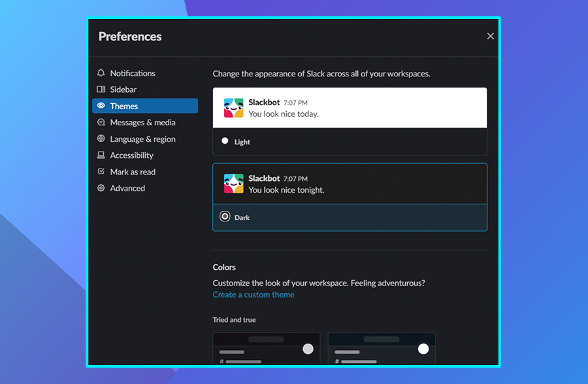Click the 7:07 PM timestamp in dark preview
This screenshot has height=384, width=588.
[x=295, y=179]
